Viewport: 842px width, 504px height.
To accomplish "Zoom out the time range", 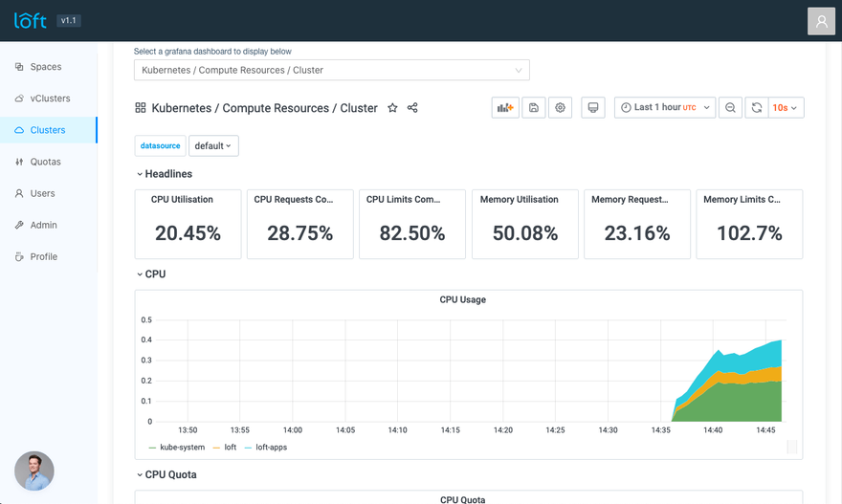I will pos(730,108).
